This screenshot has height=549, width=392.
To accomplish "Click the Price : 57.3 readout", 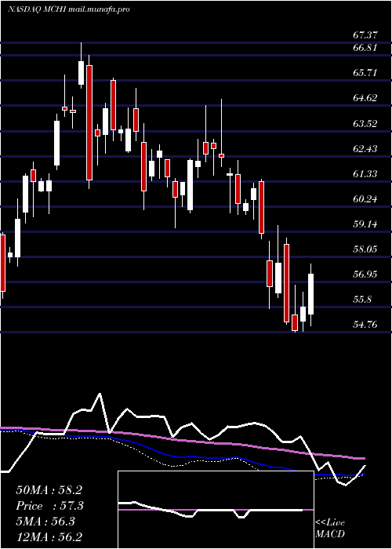I will [x=50, y=506].
